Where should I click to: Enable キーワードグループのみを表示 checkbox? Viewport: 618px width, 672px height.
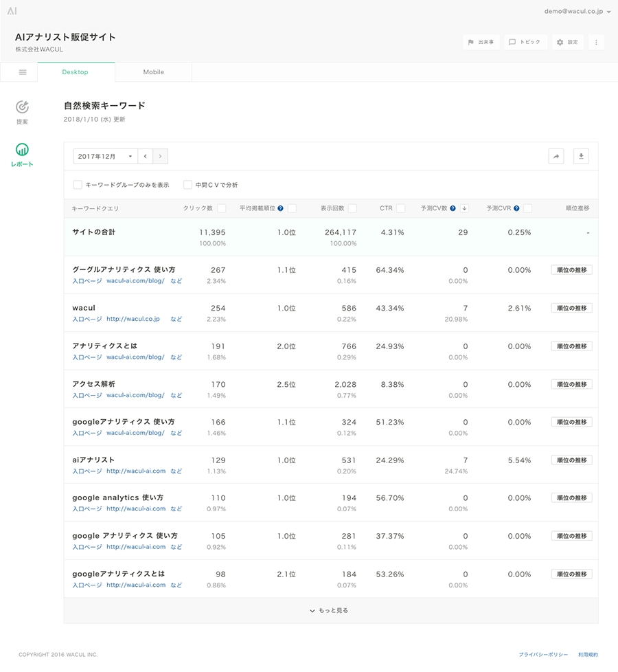point(78,185)
